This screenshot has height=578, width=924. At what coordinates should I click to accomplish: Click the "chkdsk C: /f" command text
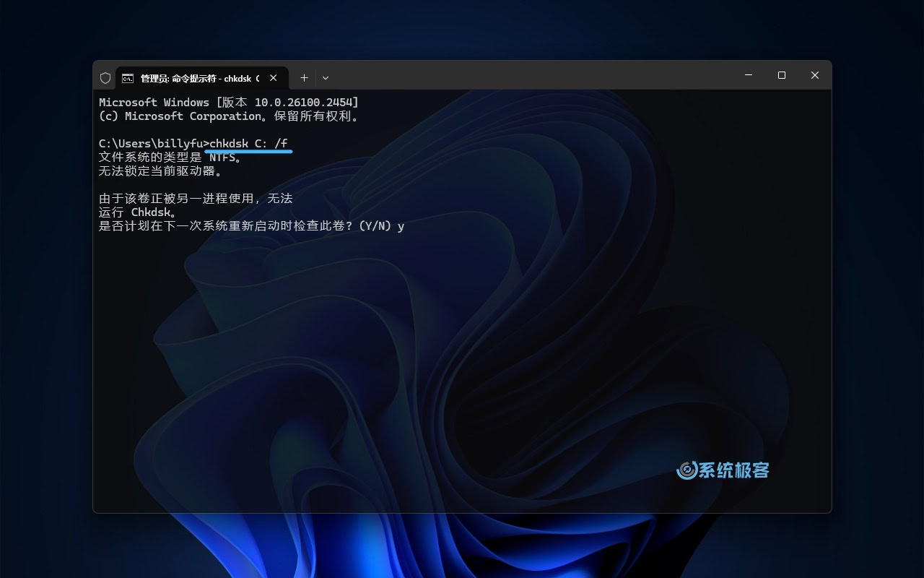click(x=248, y=143)
